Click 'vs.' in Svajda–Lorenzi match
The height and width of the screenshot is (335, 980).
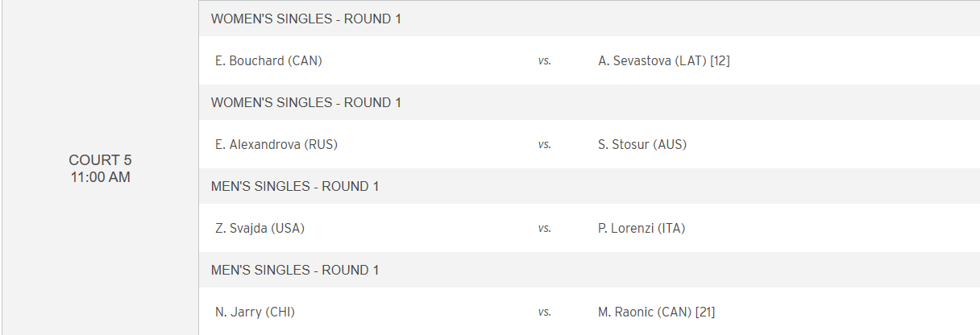545,228
